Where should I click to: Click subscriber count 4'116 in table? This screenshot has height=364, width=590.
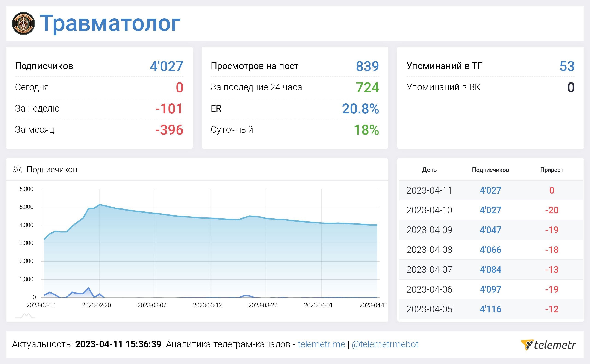click(490, 309)
